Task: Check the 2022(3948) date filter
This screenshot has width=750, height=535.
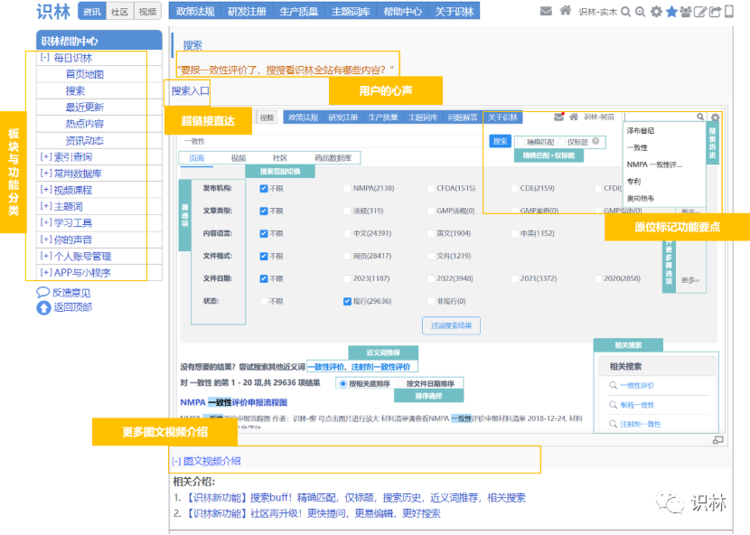Action: (431, 278)
